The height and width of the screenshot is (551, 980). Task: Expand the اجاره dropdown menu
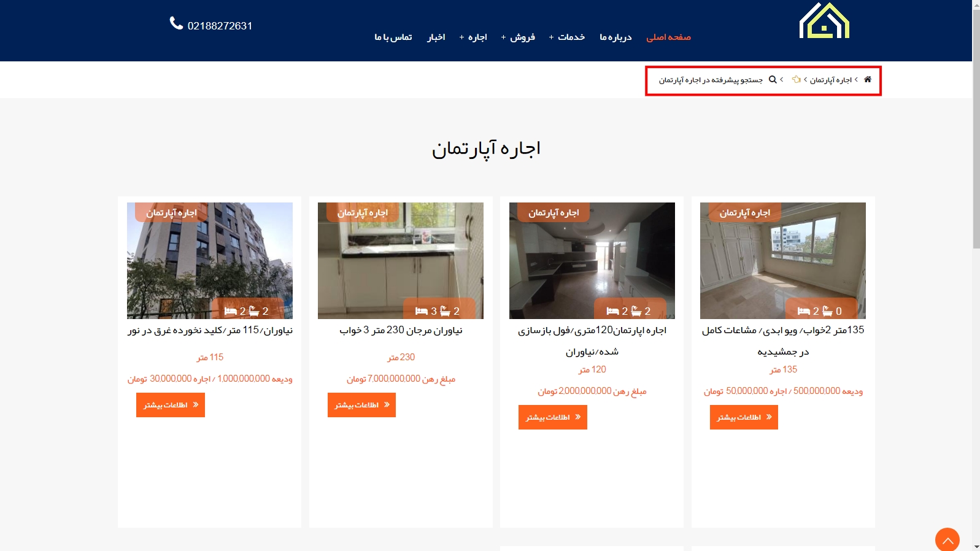coord(473,37)
